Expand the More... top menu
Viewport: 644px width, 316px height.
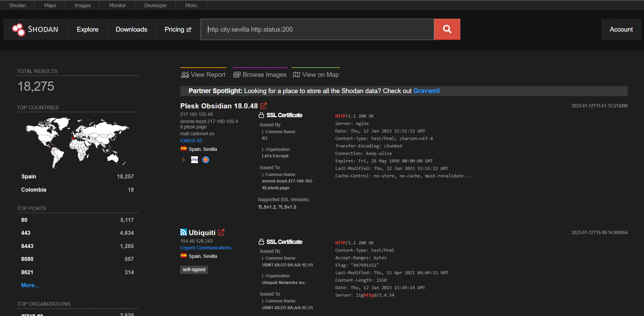[192, 5]
